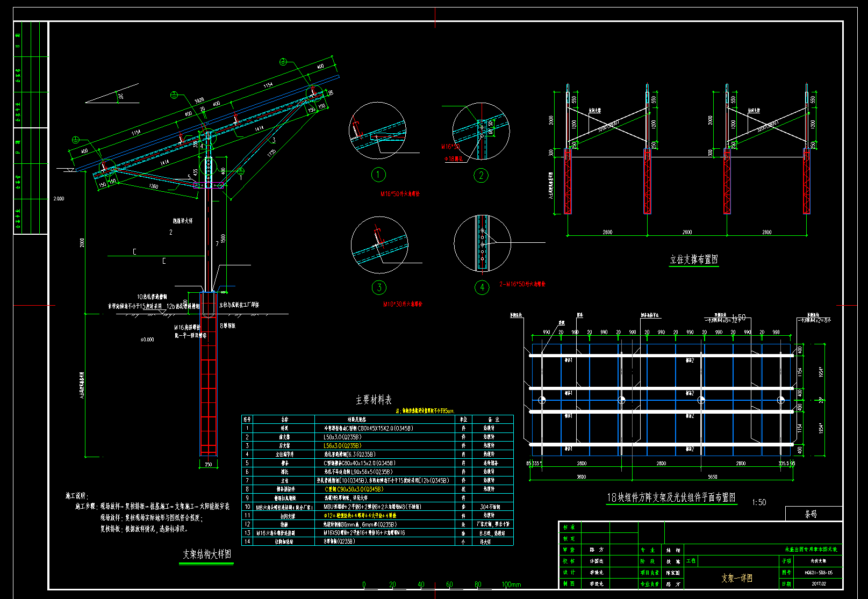Viewport: 868px width, 599px height.
Task: Click the '1:50' scale beside plan title
Action: tap(759, 502)
